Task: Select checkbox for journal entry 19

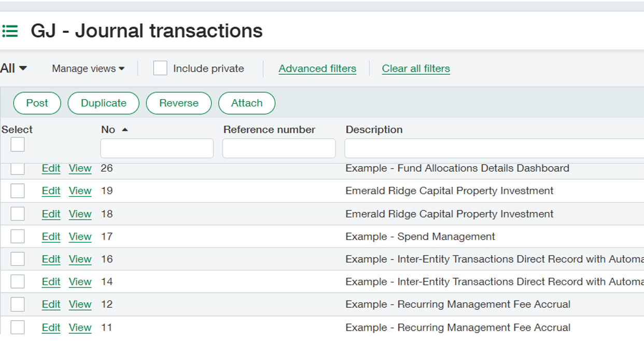Action: [18, 191]
